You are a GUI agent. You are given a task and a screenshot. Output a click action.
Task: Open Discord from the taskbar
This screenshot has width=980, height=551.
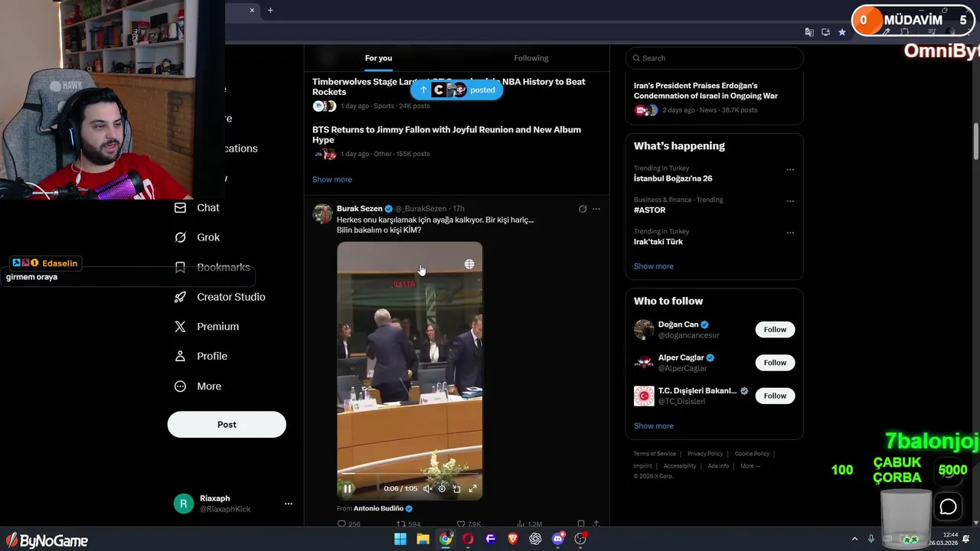coord(558,539)
